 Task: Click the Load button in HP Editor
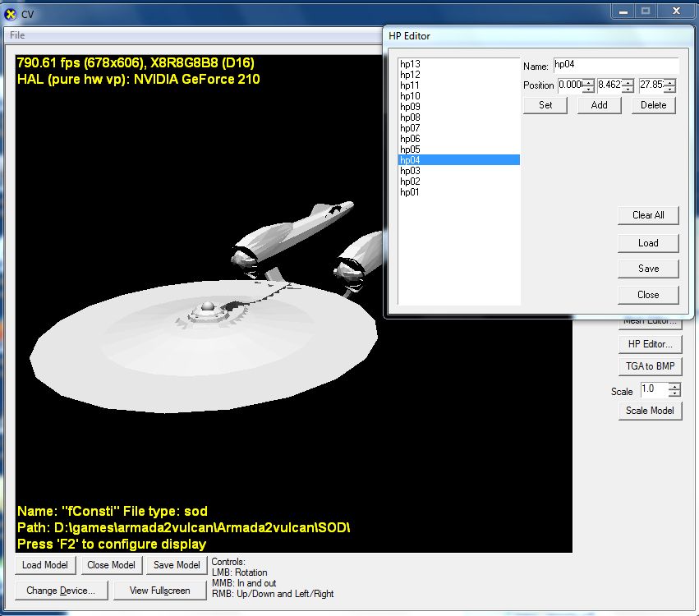[648, 243]
